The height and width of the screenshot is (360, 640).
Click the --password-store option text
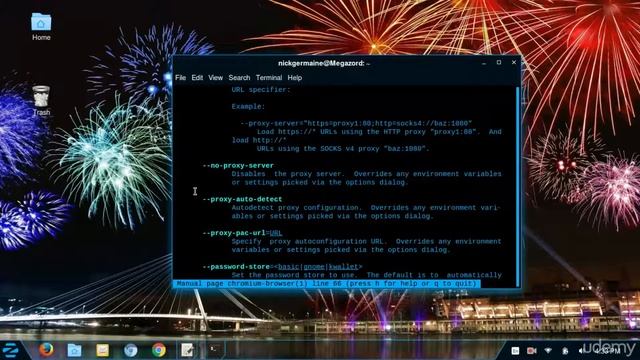tap(236, 267)
